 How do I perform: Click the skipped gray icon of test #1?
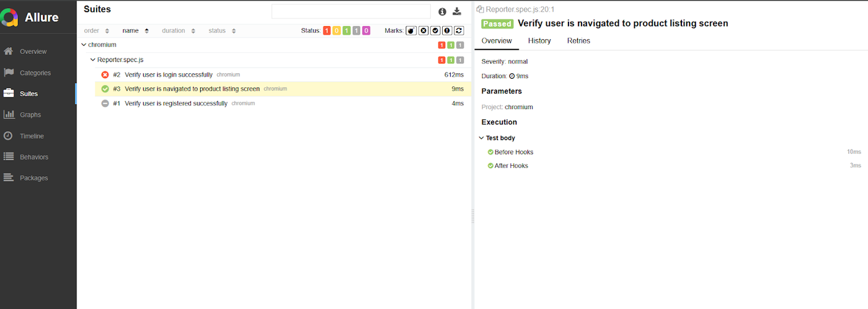tap(105, 104)
